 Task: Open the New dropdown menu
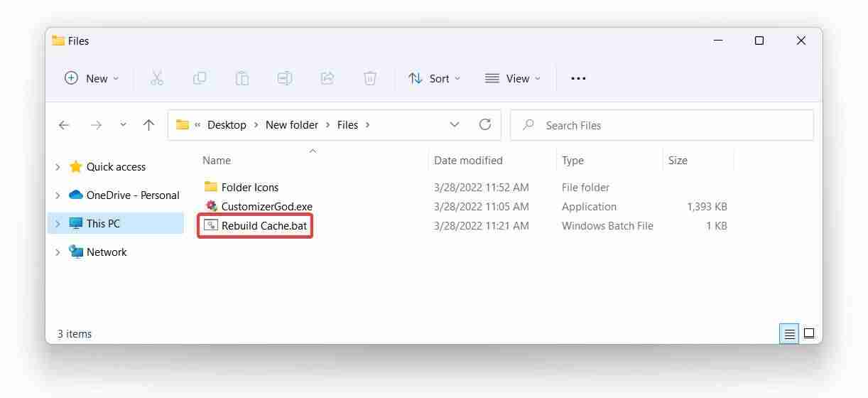pos(92,78)
